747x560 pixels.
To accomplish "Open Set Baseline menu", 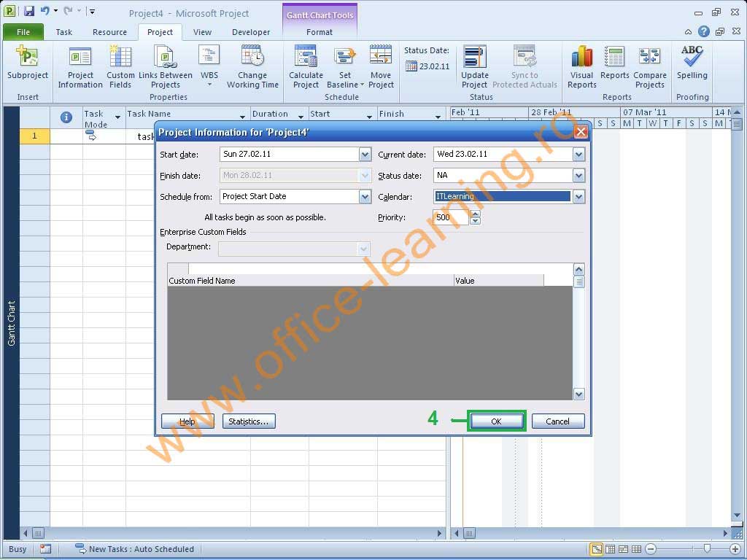I will (x=345, y=66).
